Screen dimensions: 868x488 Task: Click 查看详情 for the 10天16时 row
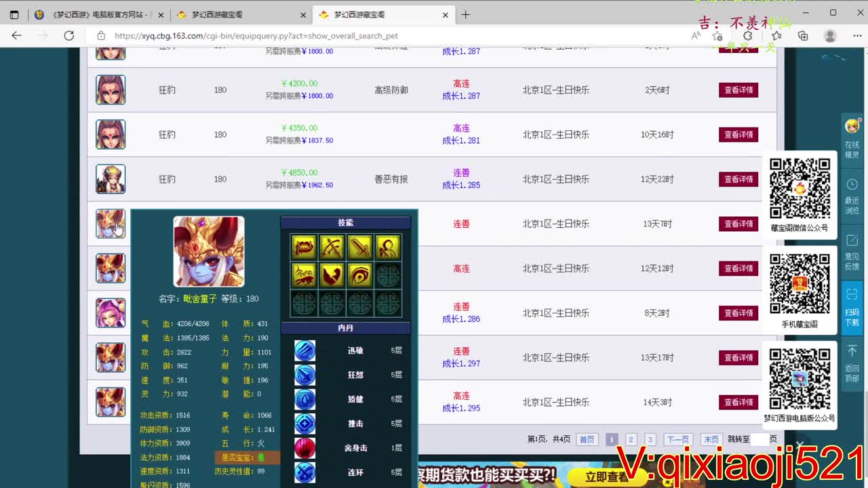coord(738,135)
